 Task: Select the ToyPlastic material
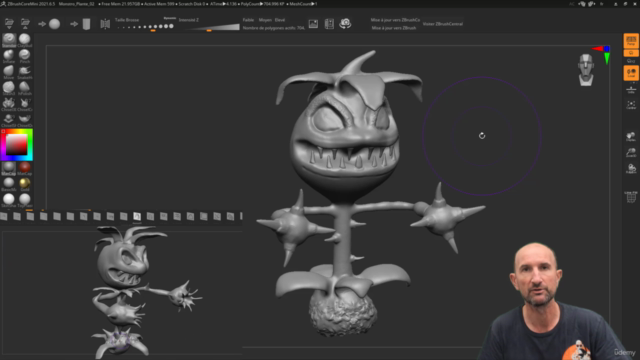coord(24,200)
